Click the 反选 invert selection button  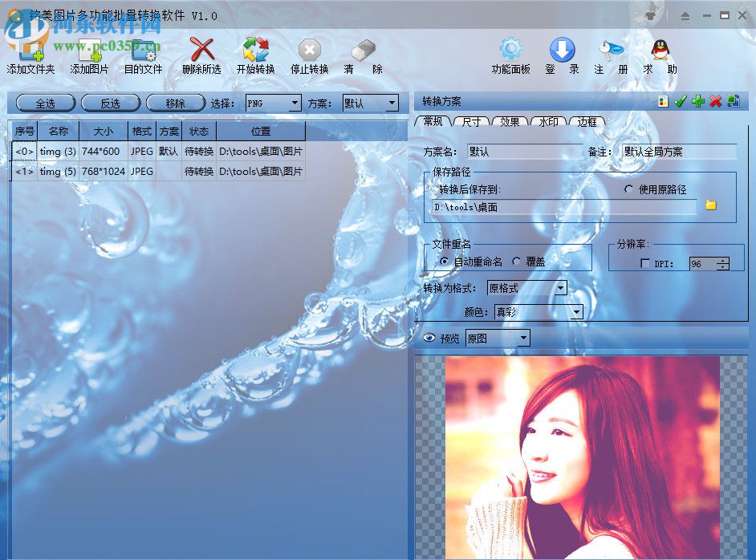pyautogui.click(x=112, y=103)
